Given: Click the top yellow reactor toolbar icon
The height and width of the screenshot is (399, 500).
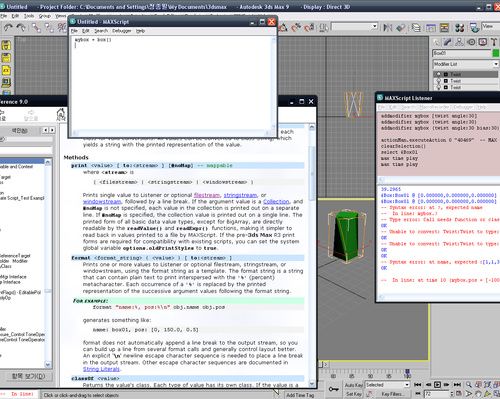Looking at the screenshot, I should pos(6,45).
